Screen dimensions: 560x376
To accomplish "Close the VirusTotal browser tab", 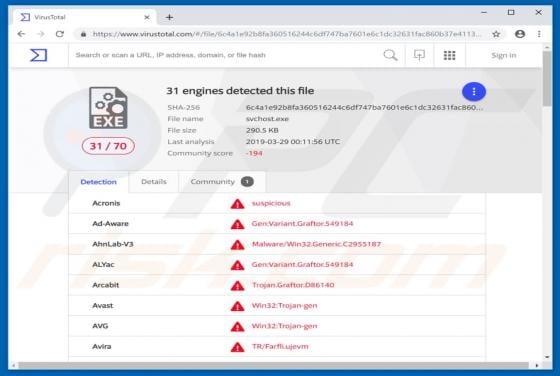I will click(147, 17).
